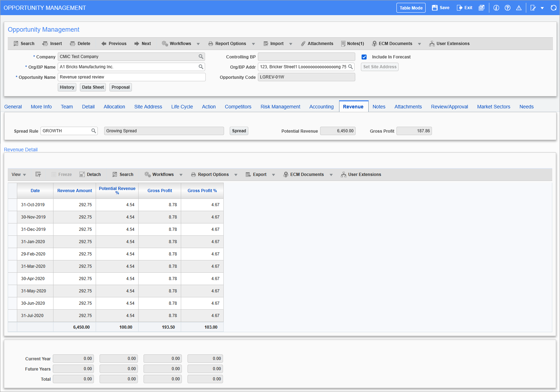Screen dimensions: 560x392
Task: Click the edit pencil icon in the header
Action: point(533,8)
